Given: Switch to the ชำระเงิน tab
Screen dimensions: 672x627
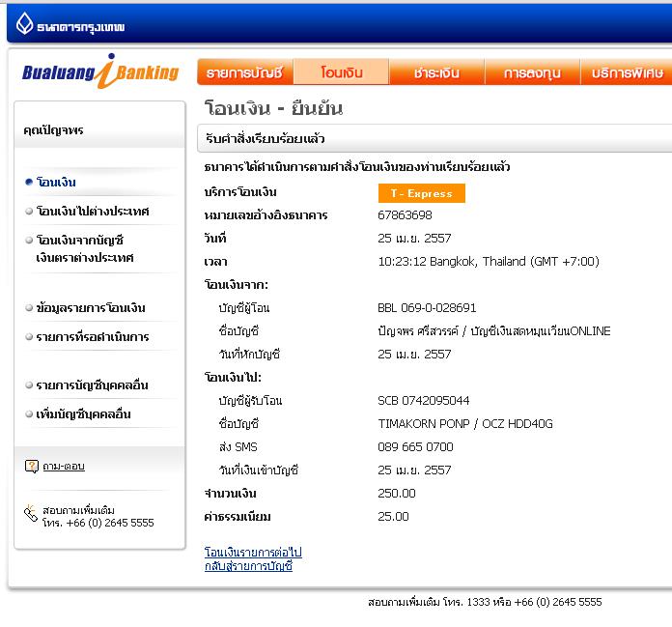Looking at the screenshot, I should pyautogui.click(x=436, y=72).
